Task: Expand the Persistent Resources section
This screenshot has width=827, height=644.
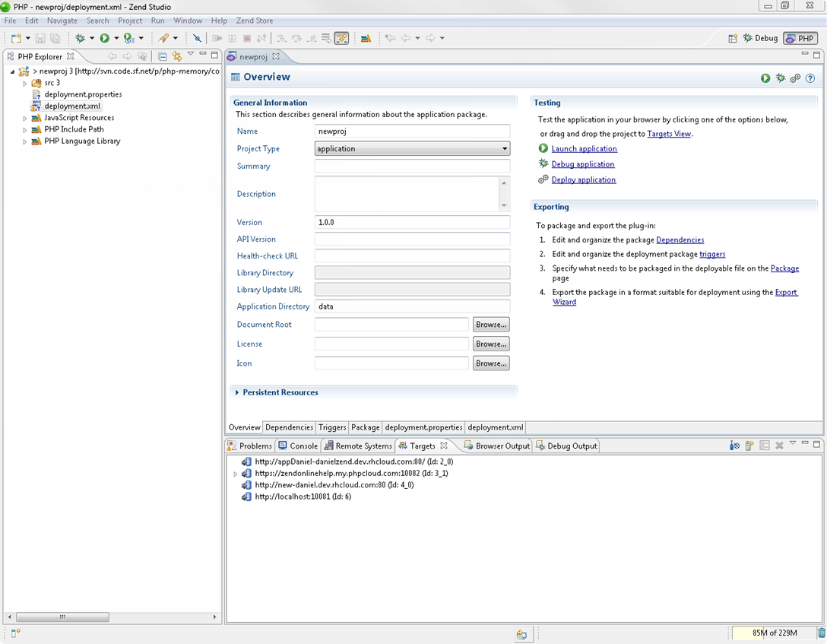Action: click(x=237, y=392)
